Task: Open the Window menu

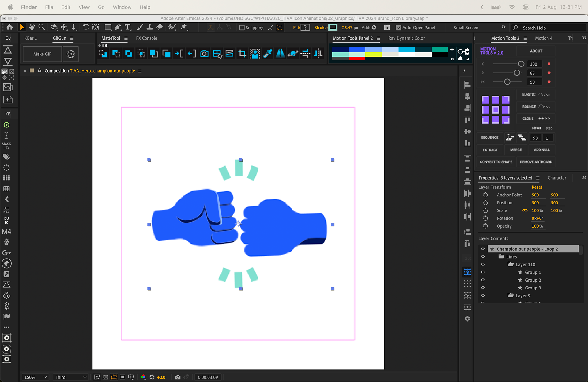Action: pyautogui.click(x=122, y=7)
